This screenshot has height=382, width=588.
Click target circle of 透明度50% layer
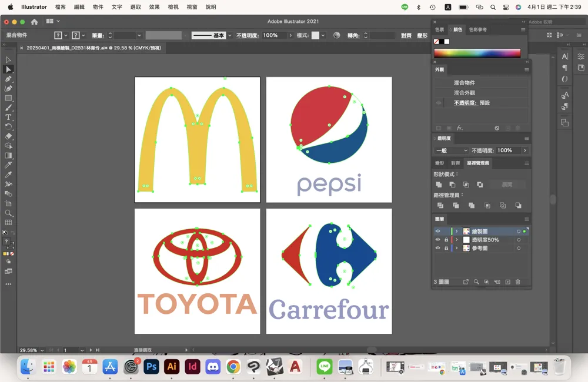tap(519, 240)
